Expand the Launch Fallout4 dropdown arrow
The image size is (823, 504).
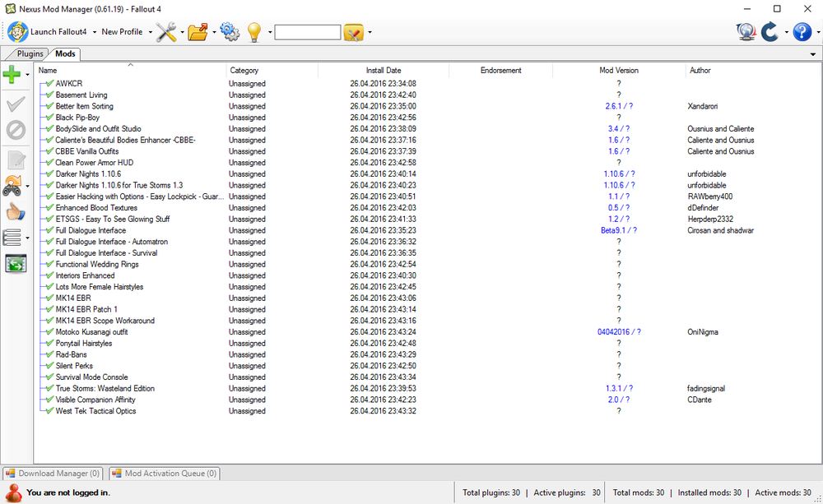tap(95, 32)
